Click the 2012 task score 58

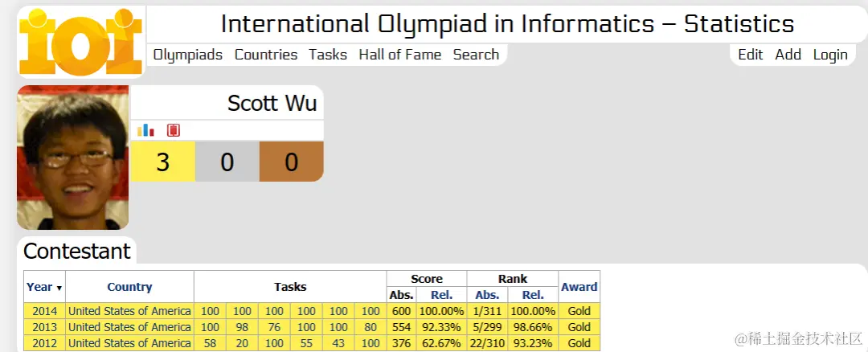click(x=210, y=343)
